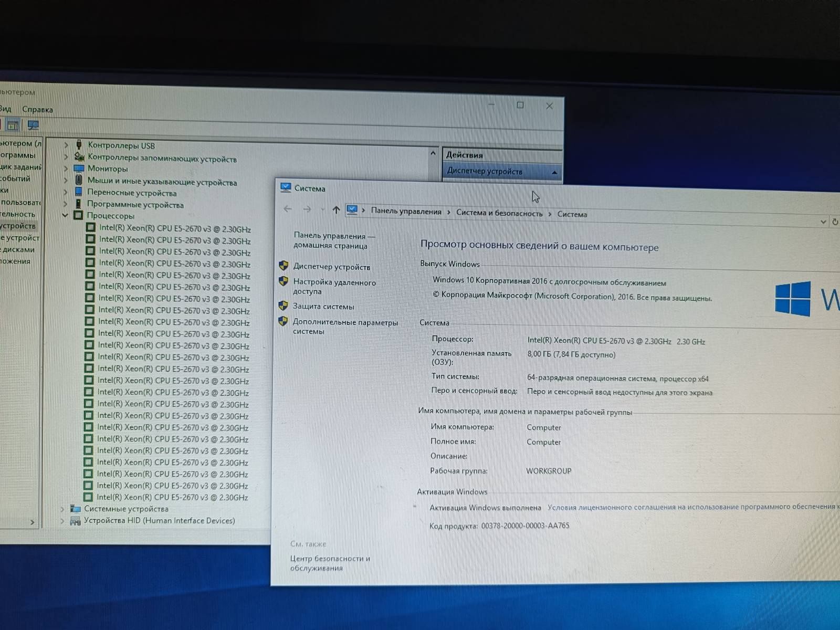Open Вид menu in management window
The image size is (840, 630).
click(6, 109)
